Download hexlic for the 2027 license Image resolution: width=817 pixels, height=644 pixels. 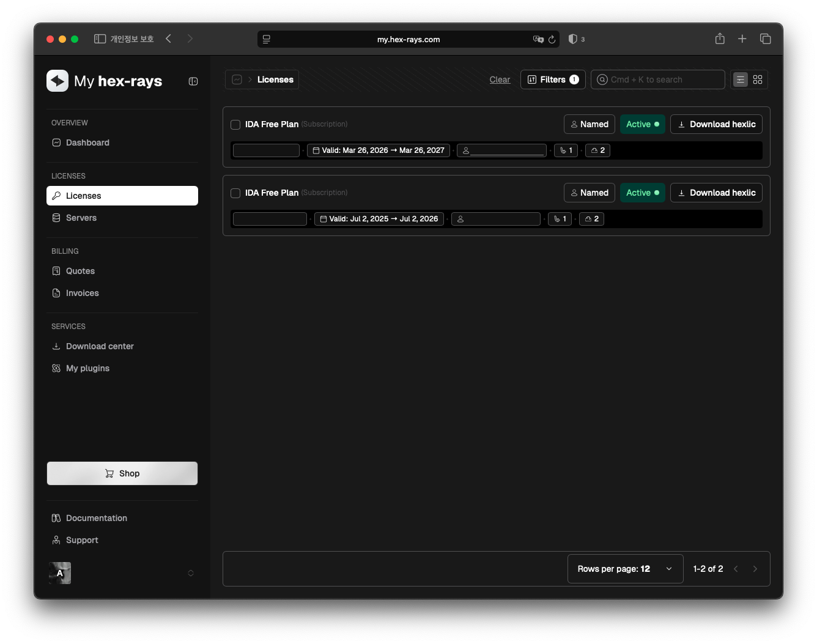[x=716, y=124]
